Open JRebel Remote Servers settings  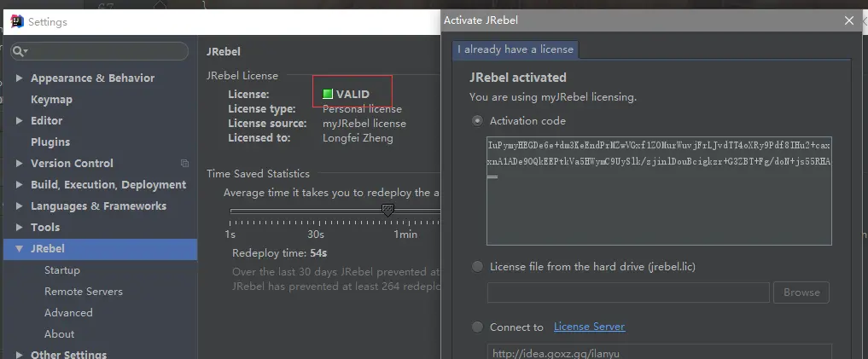pos(84,292)
